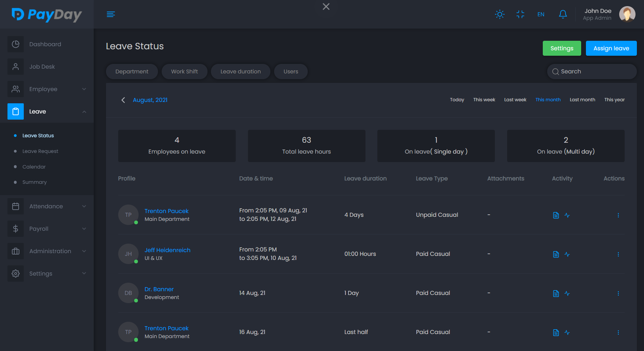Open document icon in Trenton Paucek's 4 Days row
The width and height of the screenshot is (644, 351).
click(556, 215)
